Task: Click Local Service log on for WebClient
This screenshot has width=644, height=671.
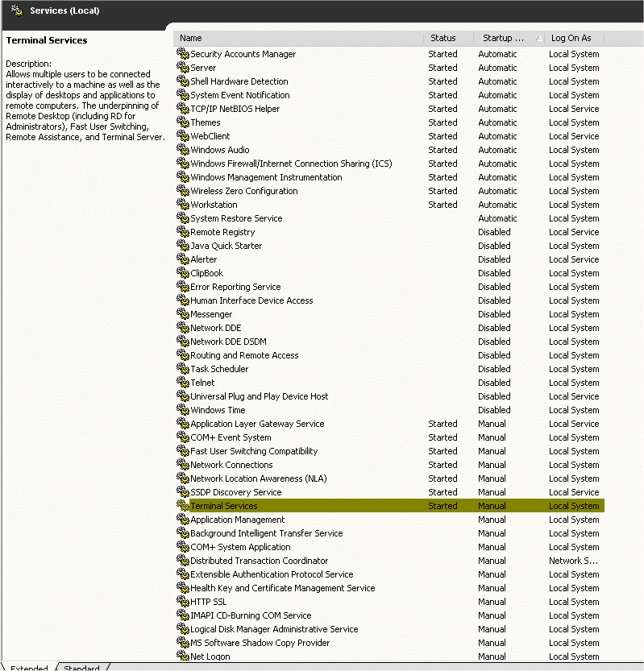Action: (574, 136)
